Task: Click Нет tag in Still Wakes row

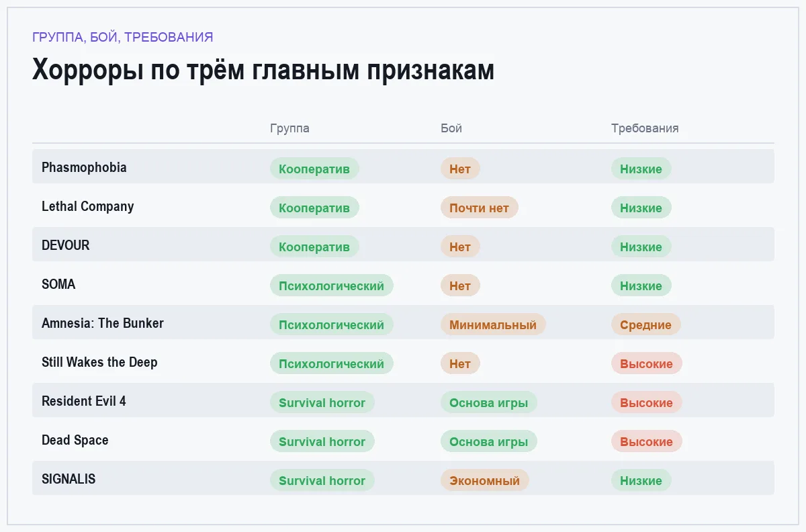Action: [460, 363]
